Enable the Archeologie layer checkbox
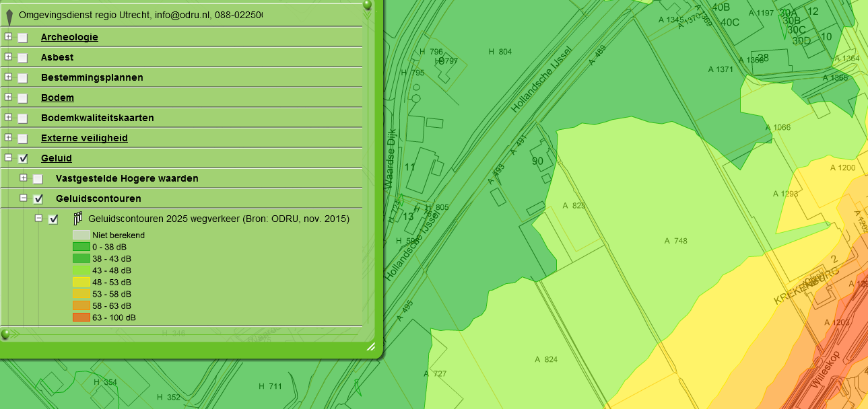This screenshot has height=409, width=868. pyautogui.click(x=23, y=38)
